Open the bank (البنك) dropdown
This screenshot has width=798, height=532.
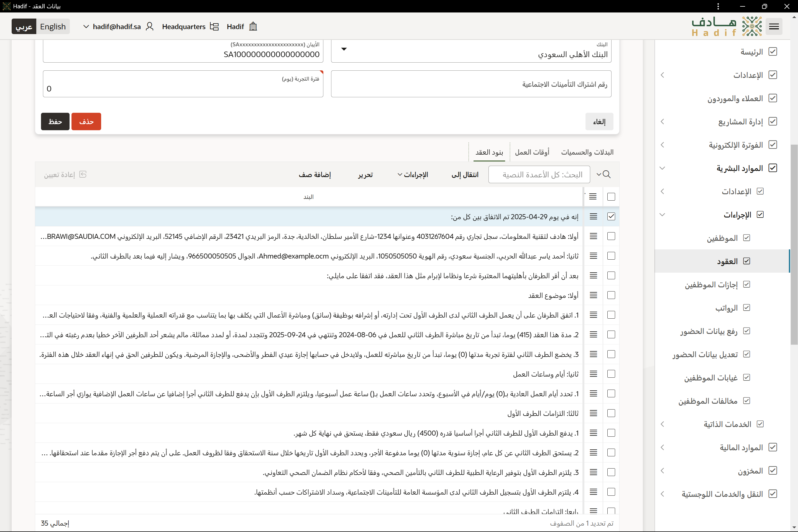pyautogui.click(x=344, y=49)
